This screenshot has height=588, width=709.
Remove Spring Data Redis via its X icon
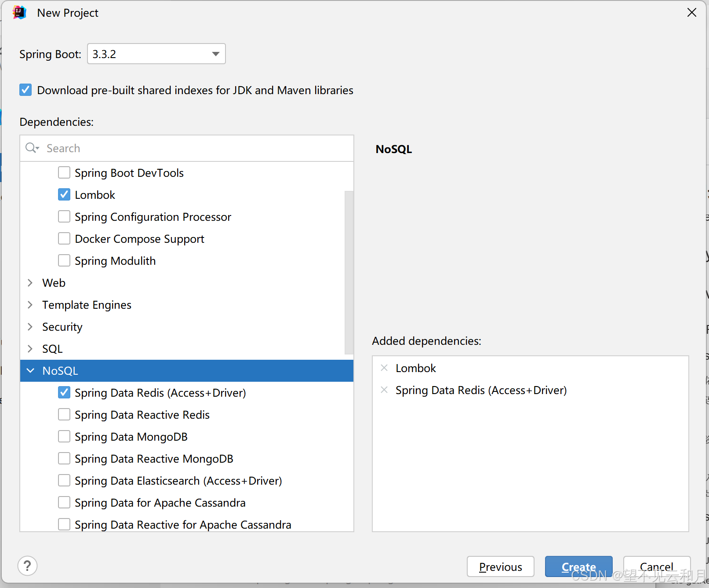point(384,390)
